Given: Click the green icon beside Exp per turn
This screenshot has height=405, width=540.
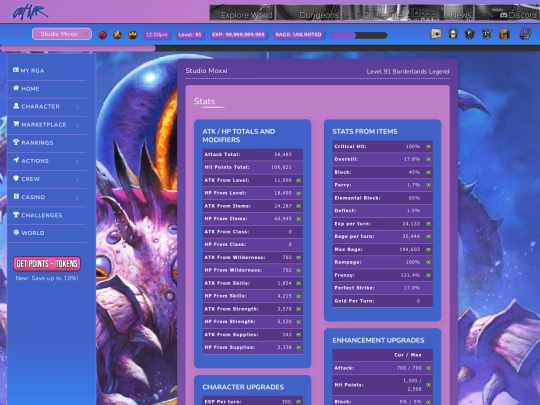Looking at the screenshot, I should [428, 224].
